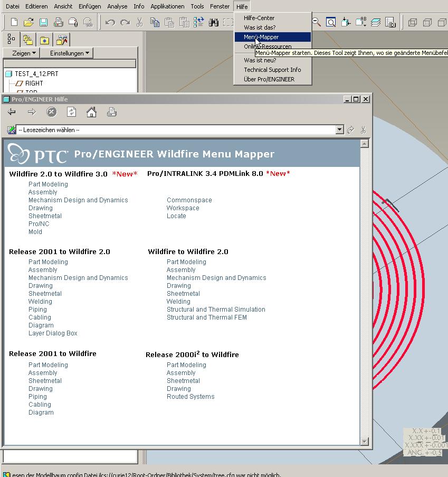Open the folder browser tab
Image resolution: width=448 pixels, height=477 pixels.
[x=28, y=40]
